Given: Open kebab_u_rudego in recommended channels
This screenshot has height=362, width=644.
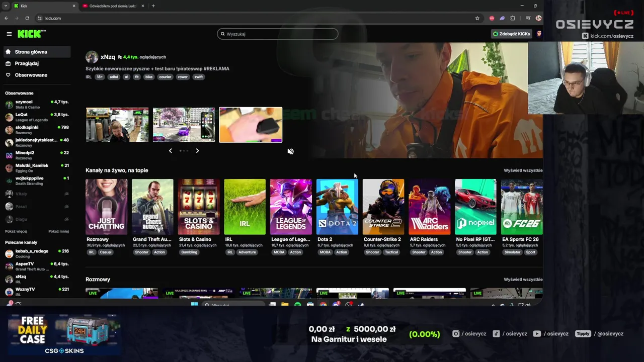Looking at the screenshot, I should click(37, 253).
